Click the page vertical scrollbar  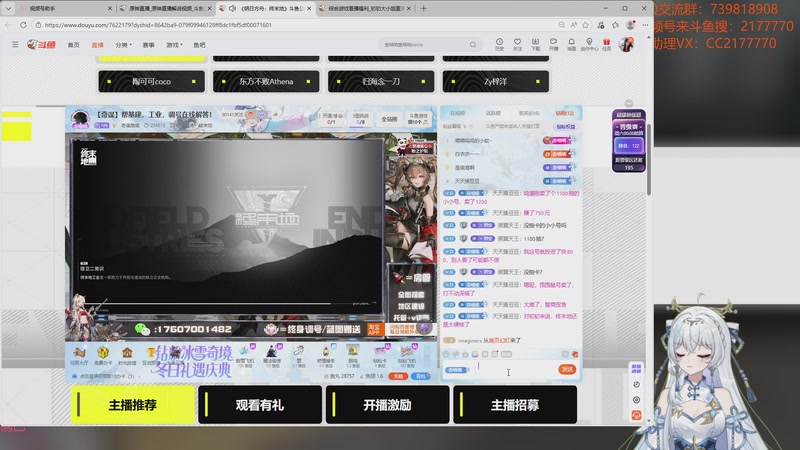click(x=649, y=159)
